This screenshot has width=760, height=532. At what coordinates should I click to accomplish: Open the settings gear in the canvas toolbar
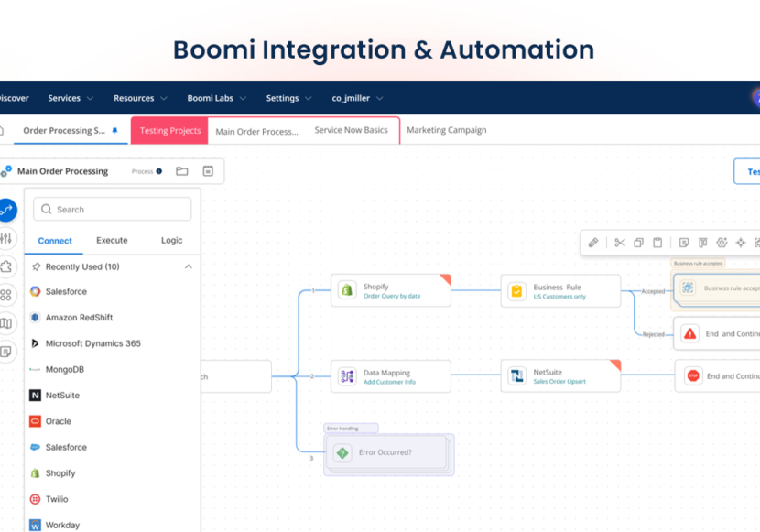[x=721, y=243]
